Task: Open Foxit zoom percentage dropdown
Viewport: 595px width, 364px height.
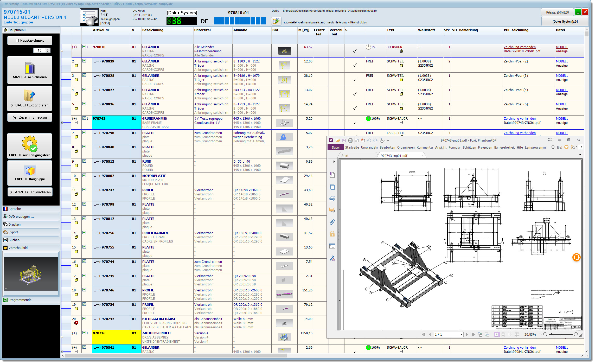Action: click(541, 335)
